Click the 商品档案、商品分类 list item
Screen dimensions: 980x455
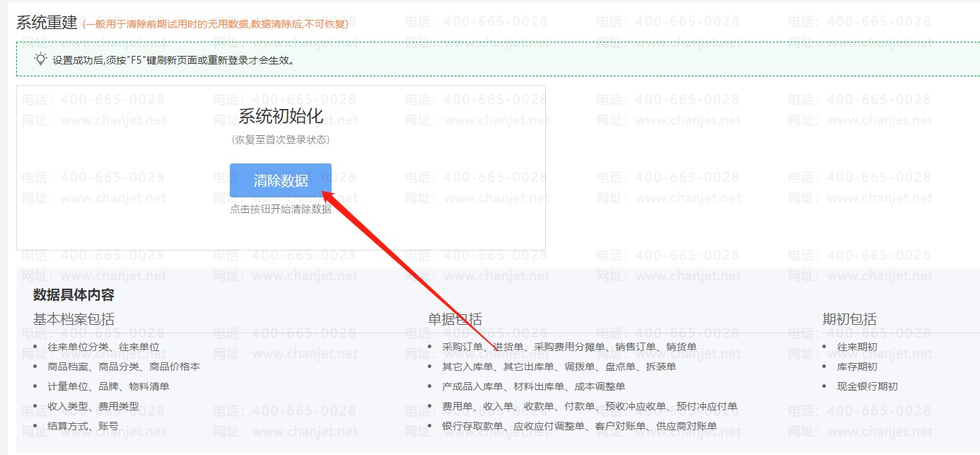124,367
